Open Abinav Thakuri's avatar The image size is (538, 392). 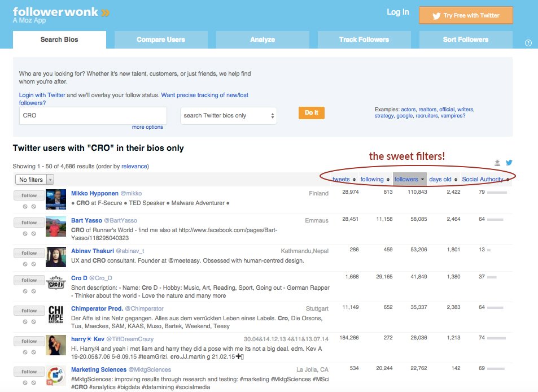56,257
